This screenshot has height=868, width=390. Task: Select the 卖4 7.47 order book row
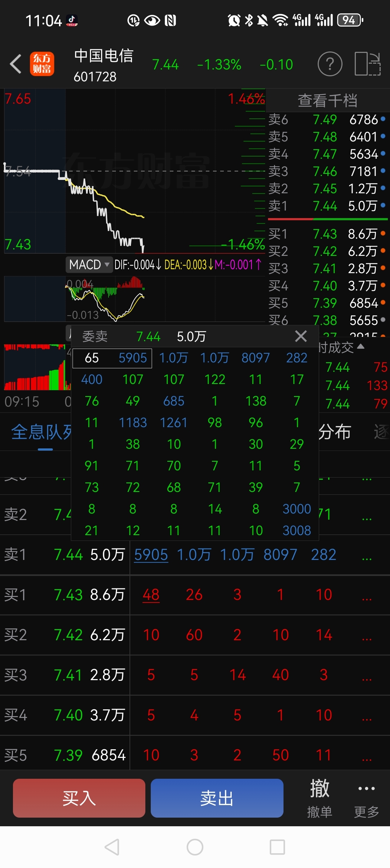click(327, 154)
